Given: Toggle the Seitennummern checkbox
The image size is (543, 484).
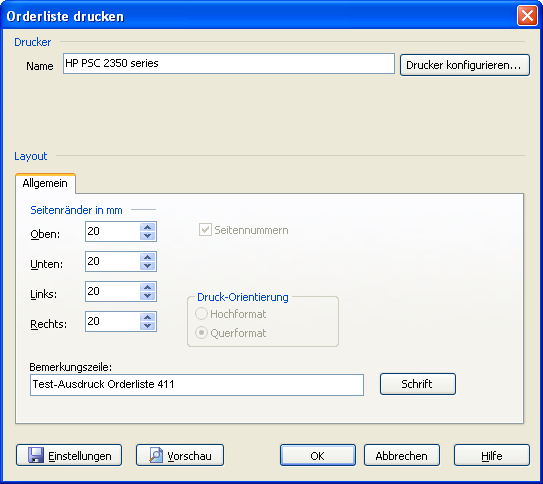Looking at the screenshot, I should 205,230.
